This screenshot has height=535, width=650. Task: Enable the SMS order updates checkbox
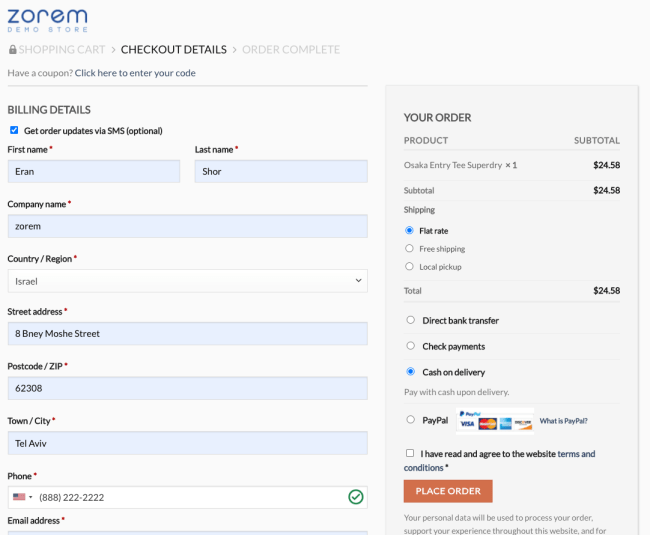pos(14,130)
